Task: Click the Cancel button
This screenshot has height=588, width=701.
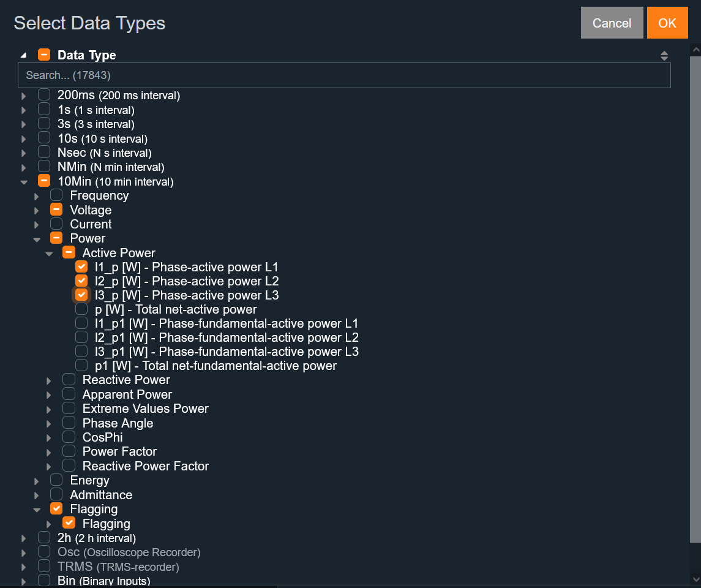Action: pos(612,23)
